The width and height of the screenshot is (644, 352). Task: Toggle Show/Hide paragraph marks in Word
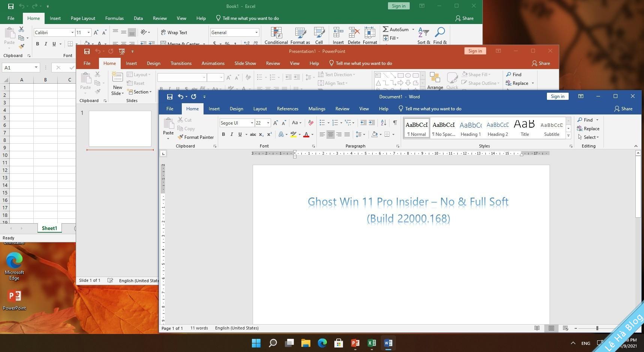395,123
